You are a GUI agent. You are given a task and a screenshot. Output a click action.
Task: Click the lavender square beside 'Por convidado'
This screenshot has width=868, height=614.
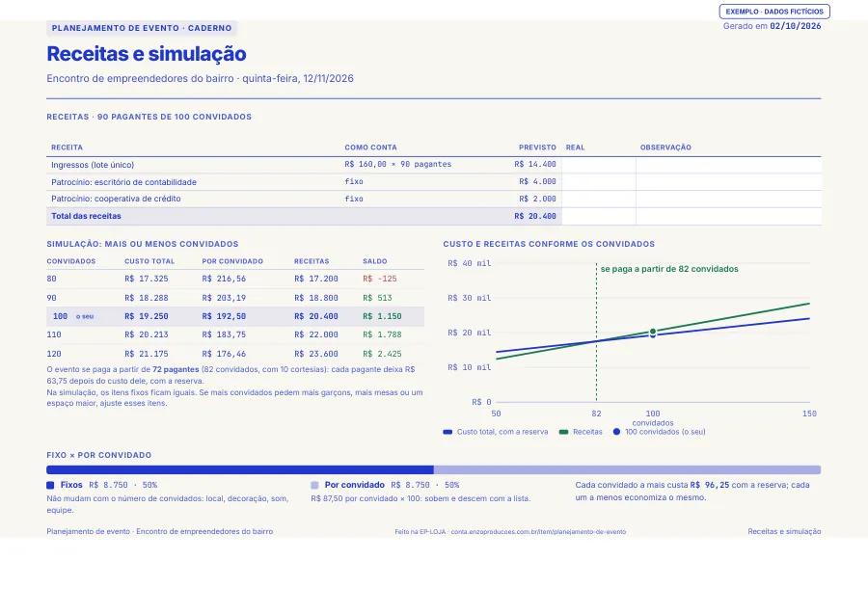tap(314, 485)
